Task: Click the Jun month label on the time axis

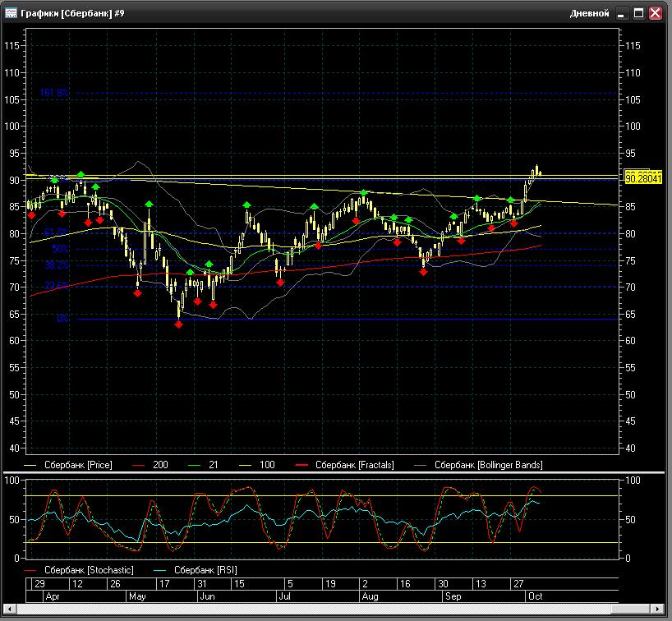Action: point(207,596)
